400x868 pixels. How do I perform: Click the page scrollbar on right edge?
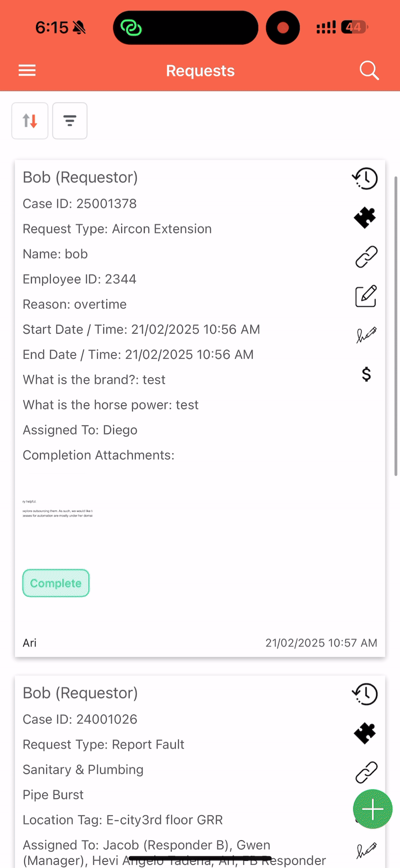tap(396, 325)
